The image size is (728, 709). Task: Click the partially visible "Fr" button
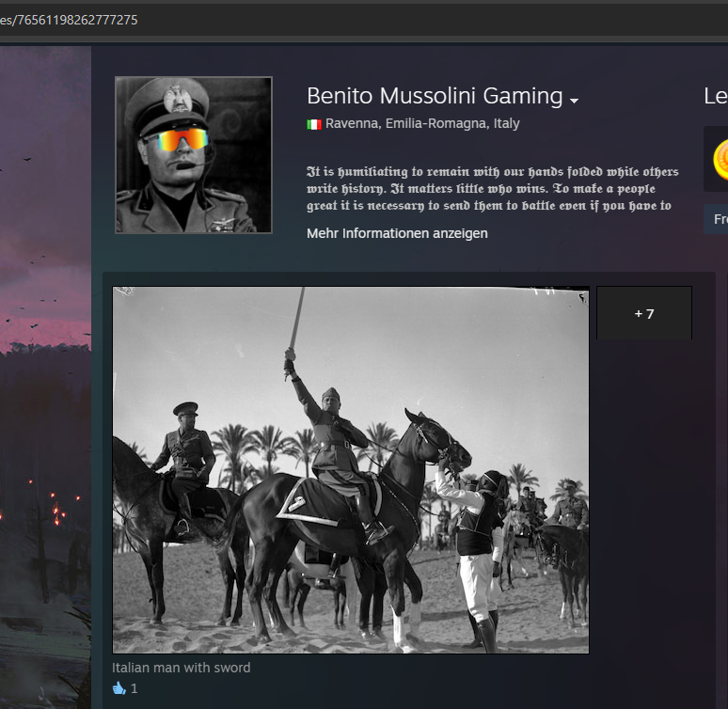tap(719, 219)
